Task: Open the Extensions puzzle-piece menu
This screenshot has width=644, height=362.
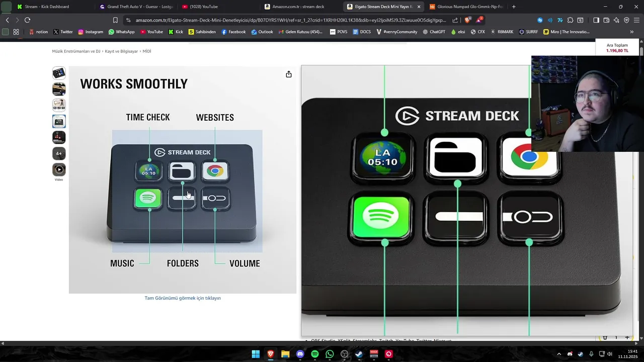Action: coord(570,20)
